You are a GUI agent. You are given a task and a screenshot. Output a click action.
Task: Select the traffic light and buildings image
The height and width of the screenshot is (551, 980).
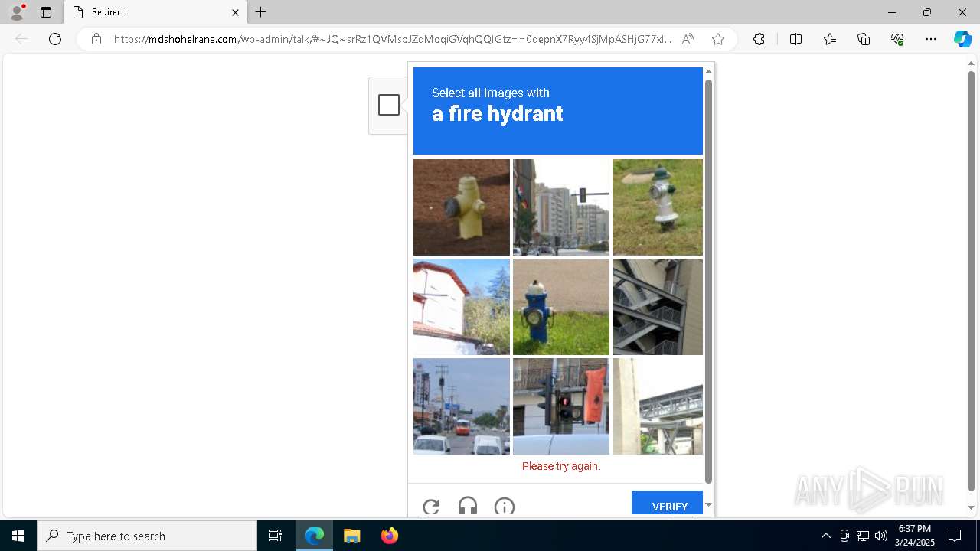(561, 207)
